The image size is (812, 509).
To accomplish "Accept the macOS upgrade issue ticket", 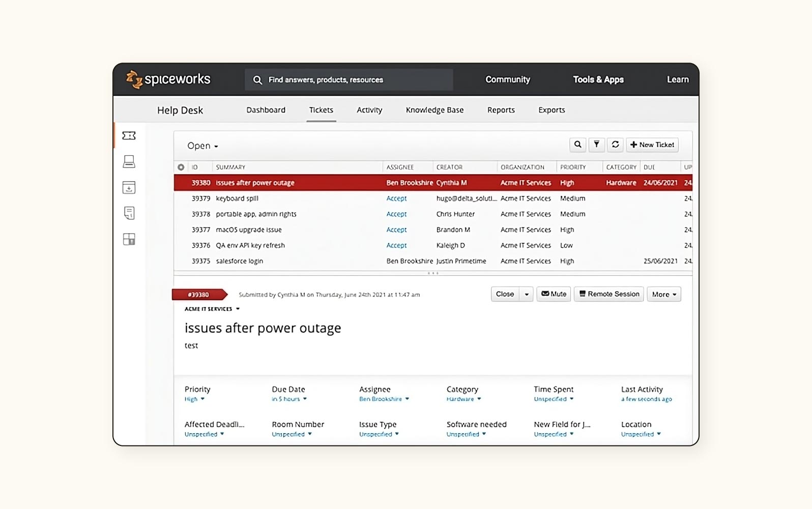I will point(396,230).
